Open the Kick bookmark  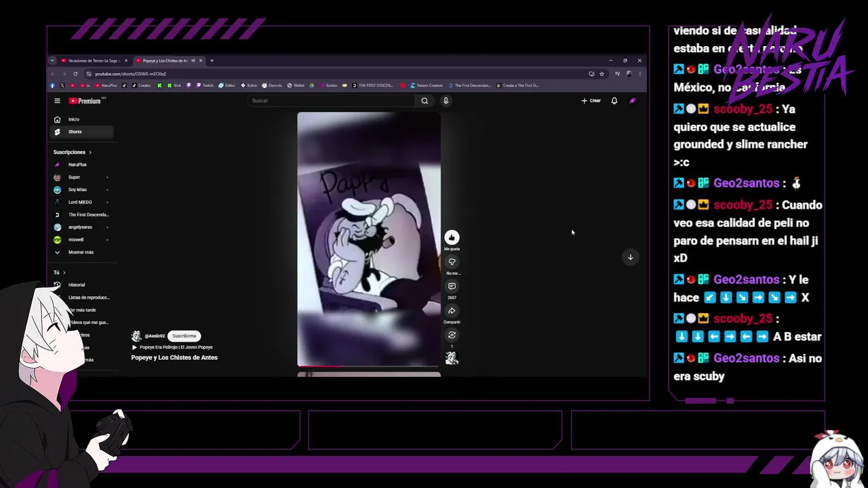coord(174,85)
